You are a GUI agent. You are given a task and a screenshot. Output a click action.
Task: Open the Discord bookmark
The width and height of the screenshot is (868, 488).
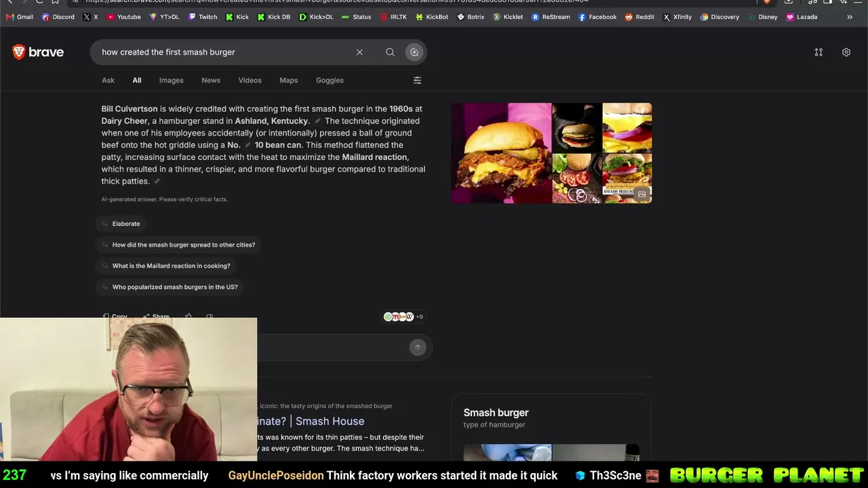58,17
